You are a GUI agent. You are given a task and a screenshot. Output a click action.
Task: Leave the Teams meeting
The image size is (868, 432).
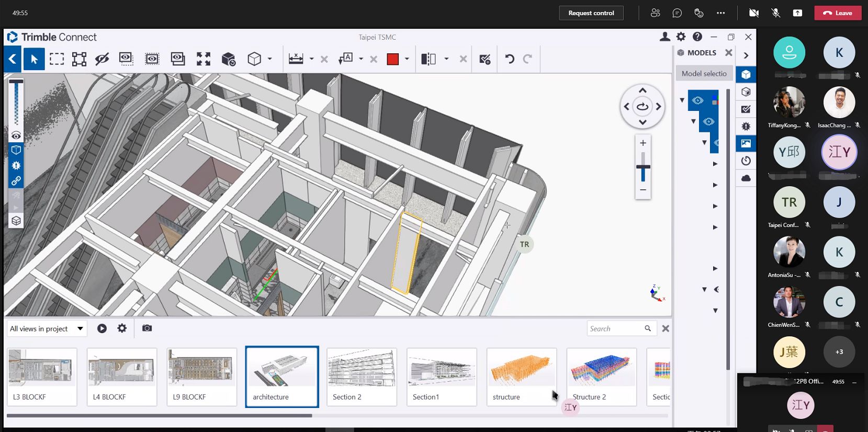pos(838,13)
